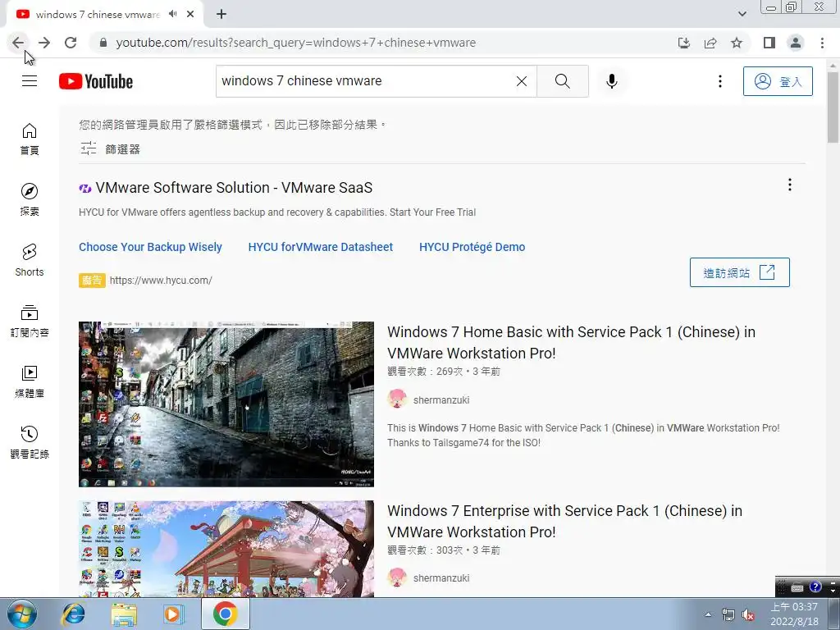The image size is (840, 630).
Task: Close the windows 7 chinese vmware tab
Action: [190, 14]
